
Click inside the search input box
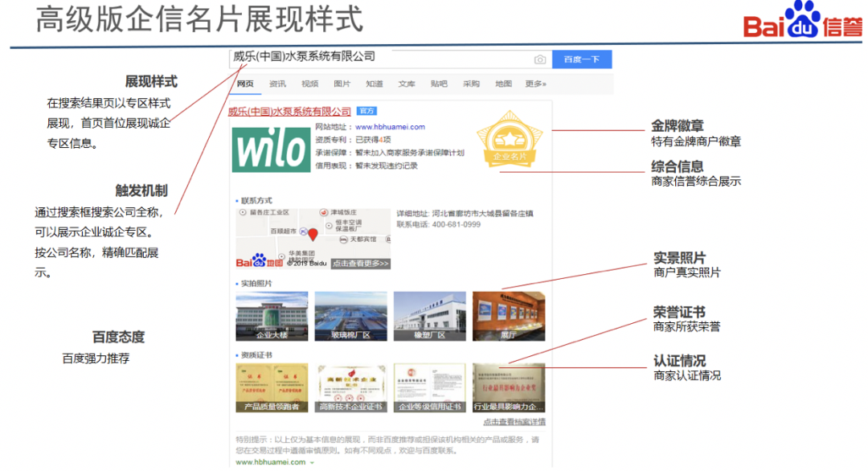pos(378,58)
